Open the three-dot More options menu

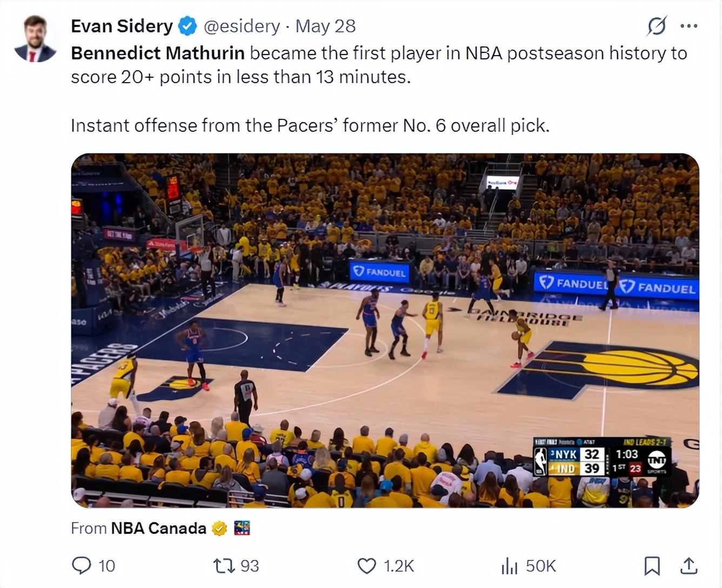(688, 26)
